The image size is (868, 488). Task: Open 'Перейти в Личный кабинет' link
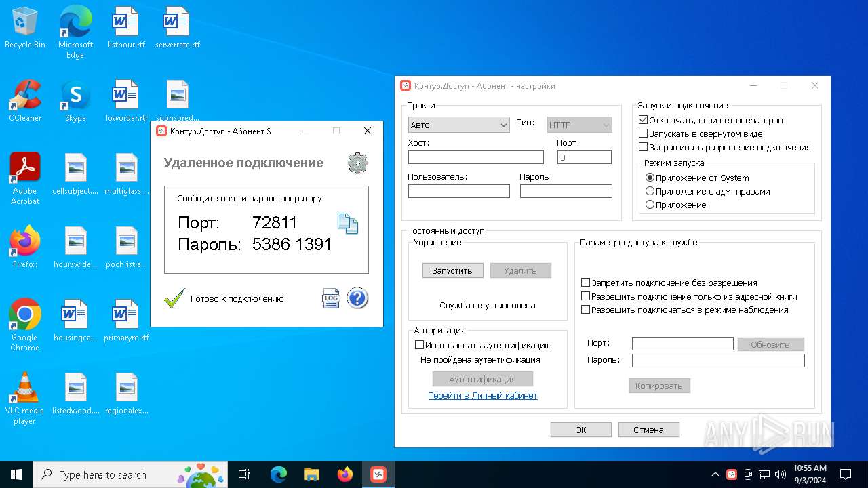[x=483, y=395]
